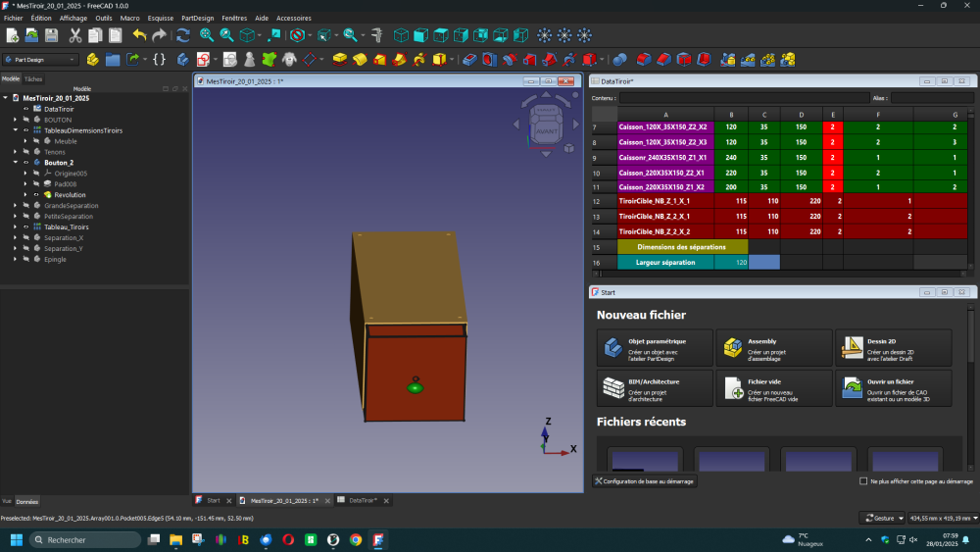Image resolution: width=980 pixels, height=552 pixels.
Task: Click 'Configuration de base au démarrage'
Action: pyautogui.click(x=643, y=481)
